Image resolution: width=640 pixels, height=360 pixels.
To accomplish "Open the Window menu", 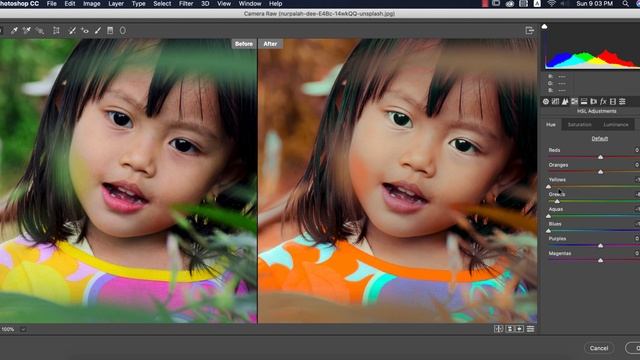I will [x=250, y=4].
